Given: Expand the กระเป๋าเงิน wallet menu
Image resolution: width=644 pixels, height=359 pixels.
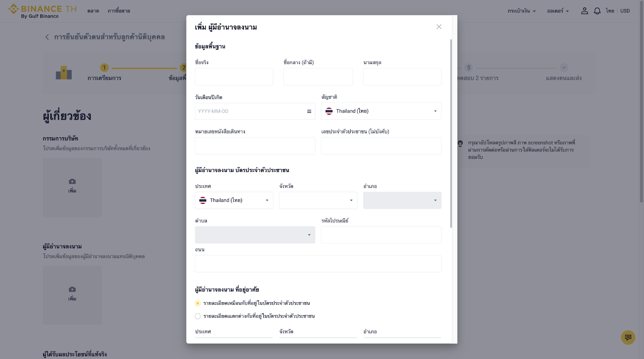Looking at the screenshot, I should [521, 11].
